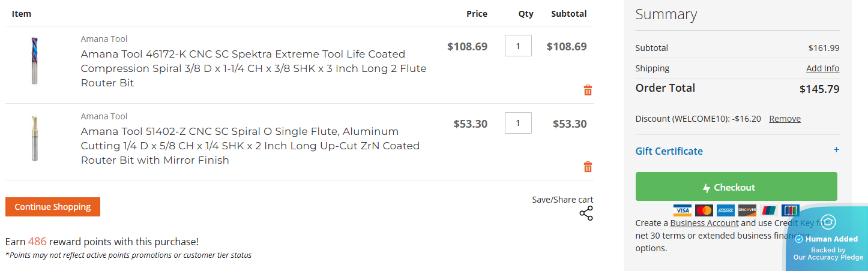This screenshot has height=271, width=868.
Task: Expand the Gift Certificate plus sign
Action: tap(836, 150)
